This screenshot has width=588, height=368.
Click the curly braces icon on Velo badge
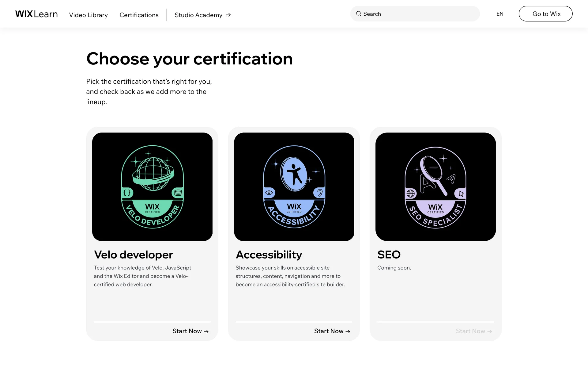click(127, 193)
